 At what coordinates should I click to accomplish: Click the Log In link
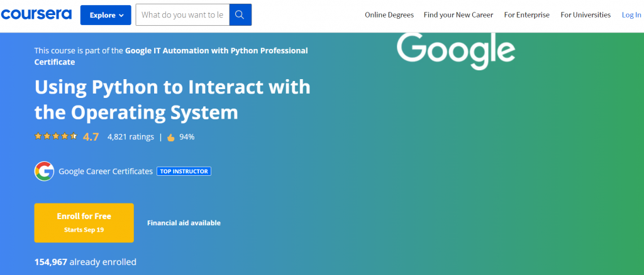(631, 15)
